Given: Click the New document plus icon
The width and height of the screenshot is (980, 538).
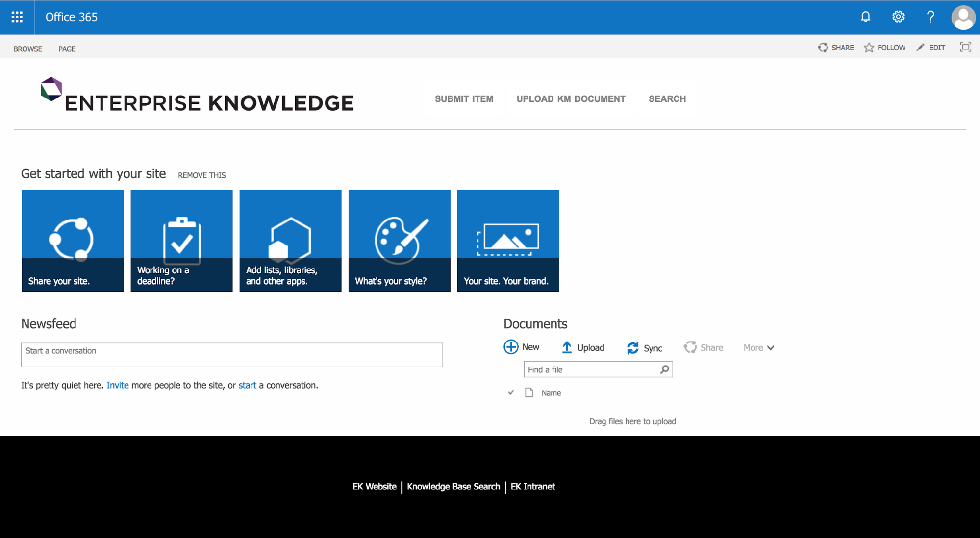Looking at the screenshot, I should pos(511,347).
